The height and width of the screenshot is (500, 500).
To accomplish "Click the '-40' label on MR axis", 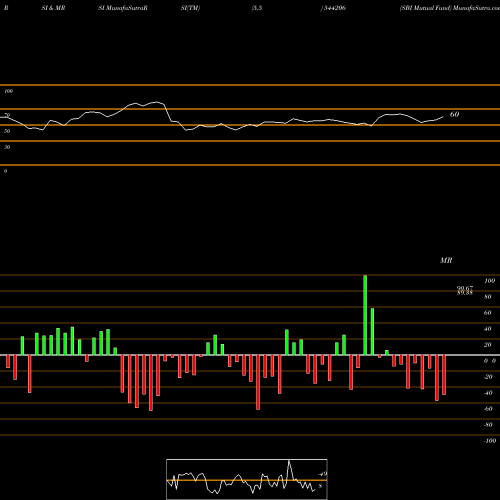I will coord(488,393).
